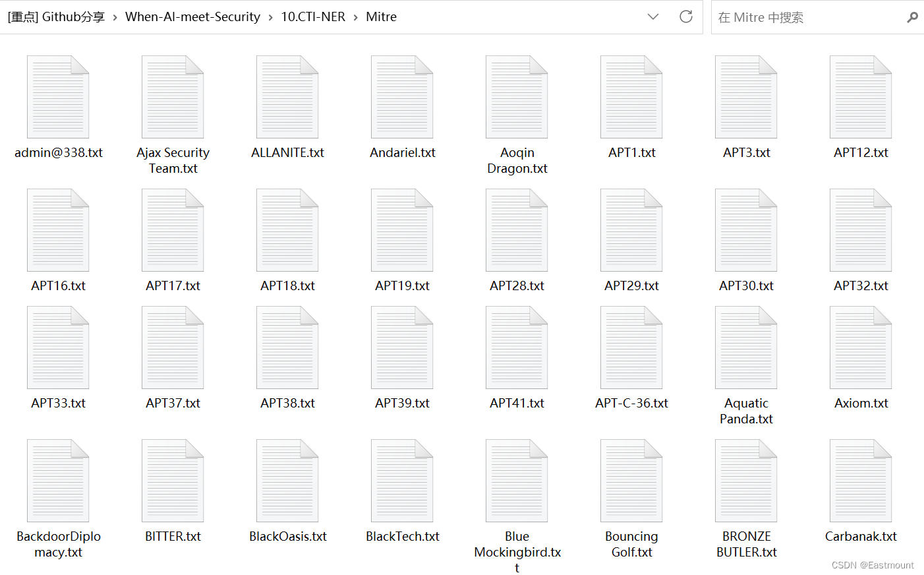The image size is (924, 575).
Task: Select the Andariel.txt file icon
Action: click(x=402, y=97)
